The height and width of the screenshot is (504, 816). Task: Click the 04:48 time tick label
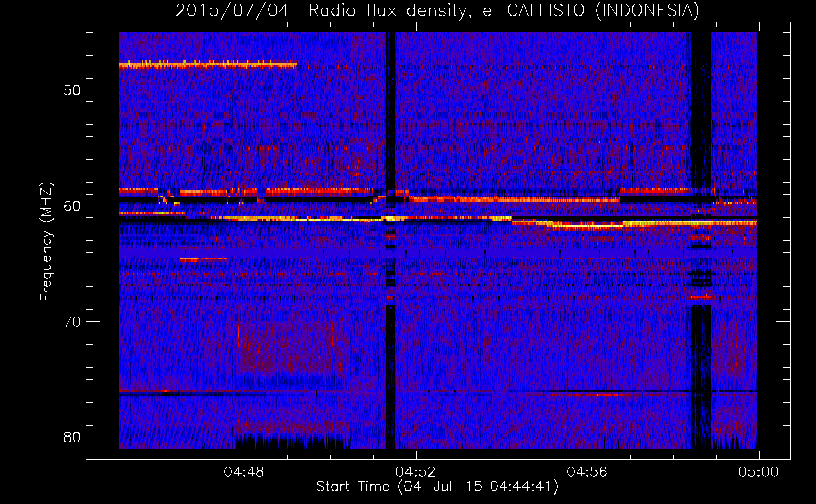(244, 472)
